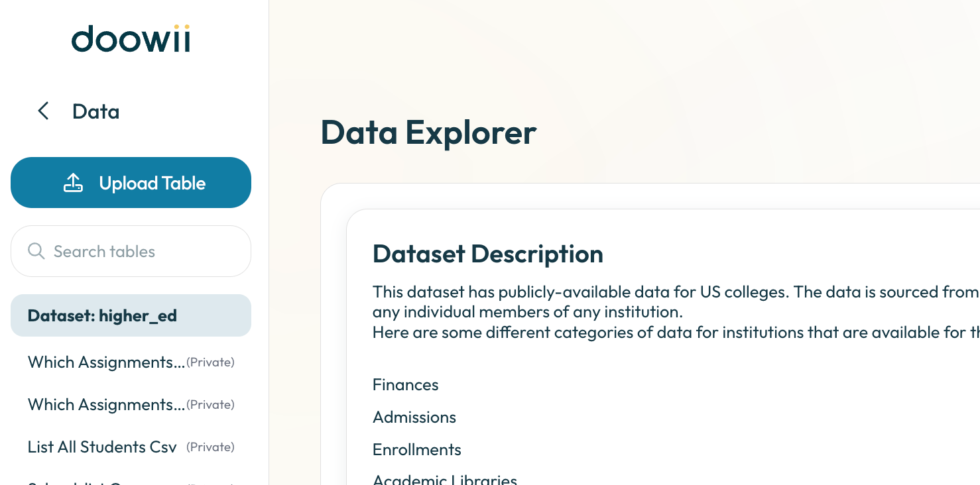Open the List All Students Csv table
Image resolution: width=980 pixels, height=485 pixels.
(x=102, y=447)
